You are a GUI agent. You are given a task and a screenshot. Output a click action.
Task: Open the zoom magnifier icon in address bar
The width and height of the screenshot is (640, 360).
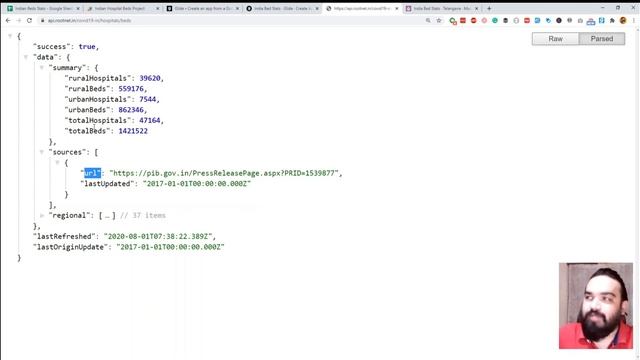click(428, 20)
